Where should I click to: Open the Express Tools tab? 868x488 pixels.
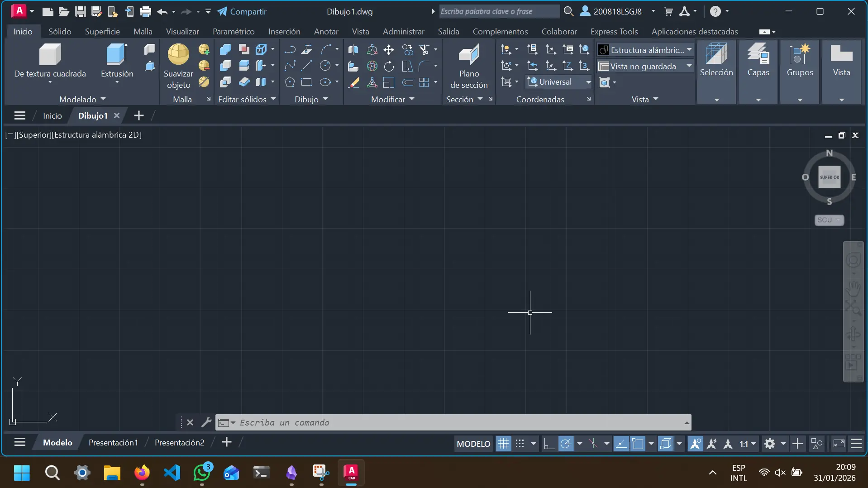(614, 31)
